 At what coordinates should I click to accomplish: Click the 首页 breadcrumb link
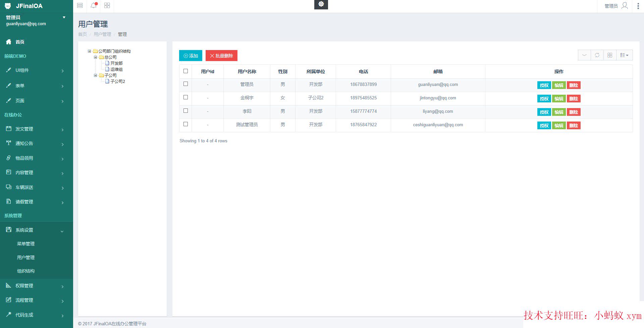click(x=83, y=34)
